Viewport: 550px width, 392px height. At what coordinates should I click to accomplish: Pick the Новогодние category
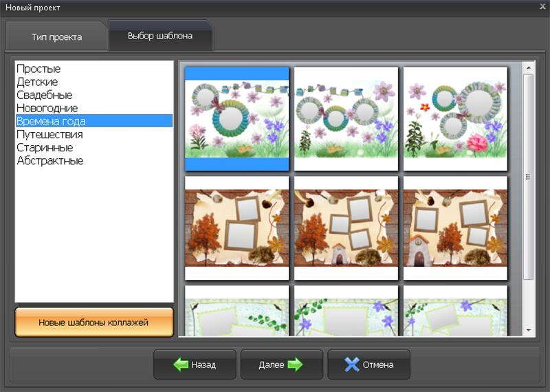click(47, 108)
